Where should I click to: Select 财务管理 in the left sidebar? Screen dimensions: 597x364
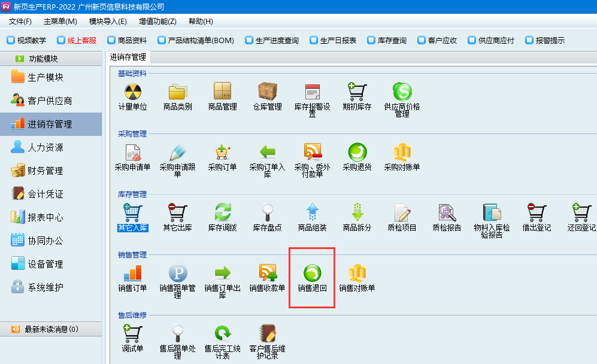45,171
